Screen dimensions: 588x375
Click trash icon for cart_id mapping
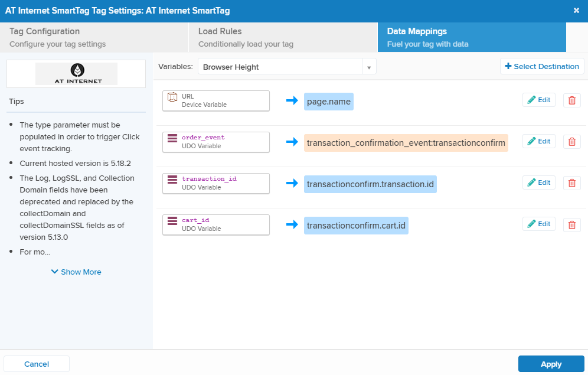(571, 224)
